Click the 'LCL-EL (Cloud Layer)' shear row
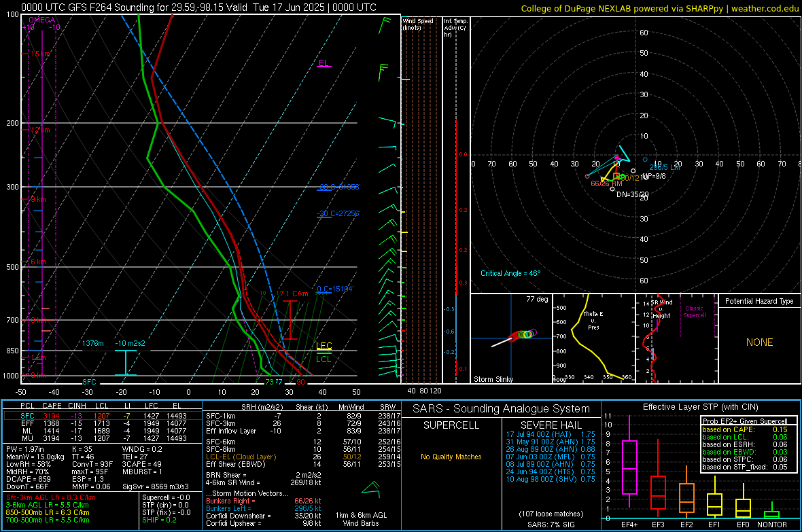This screenshot has width=802, height=532. pyautogui.click(x=304, y=457)
